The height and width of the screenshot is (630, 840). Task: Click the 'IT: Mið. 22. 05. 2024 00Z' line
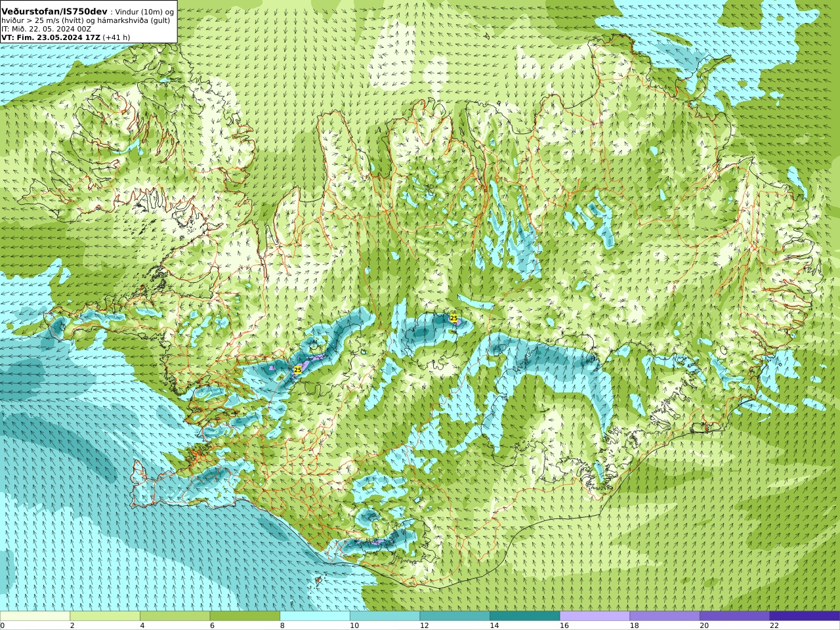(46, 29)
